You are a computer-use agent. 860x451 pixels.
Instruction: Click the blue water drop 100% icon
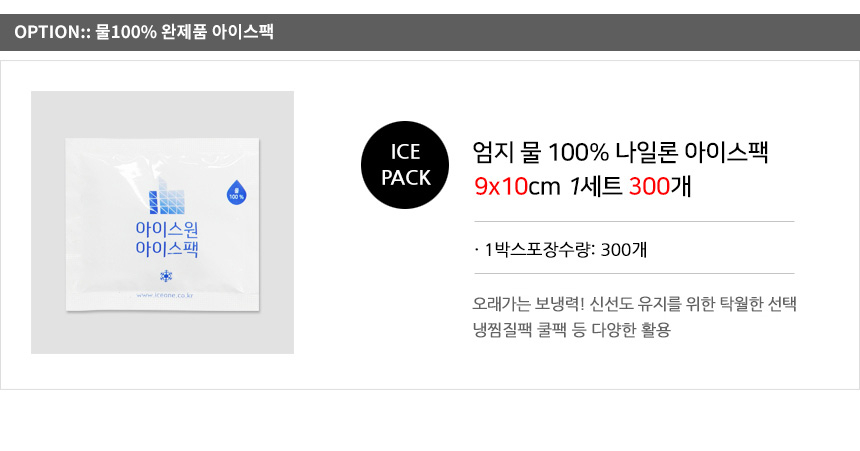coord(236,191)
